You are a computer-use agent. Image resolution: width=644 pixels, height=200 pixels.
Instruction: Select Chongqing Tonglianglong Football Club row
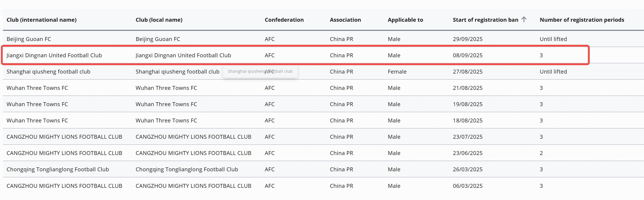click(58, 169)
